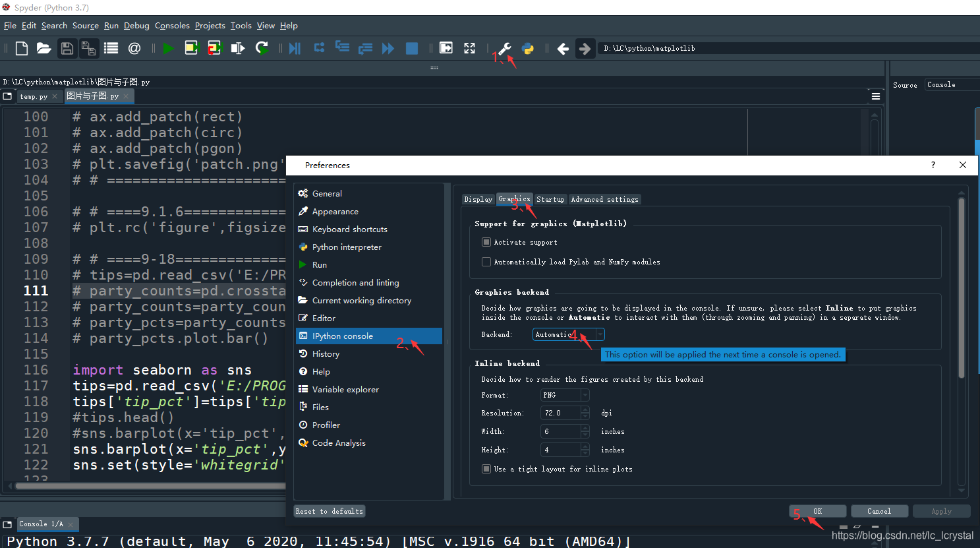Open the Backend Automatic dropdown

coord(568,335)
